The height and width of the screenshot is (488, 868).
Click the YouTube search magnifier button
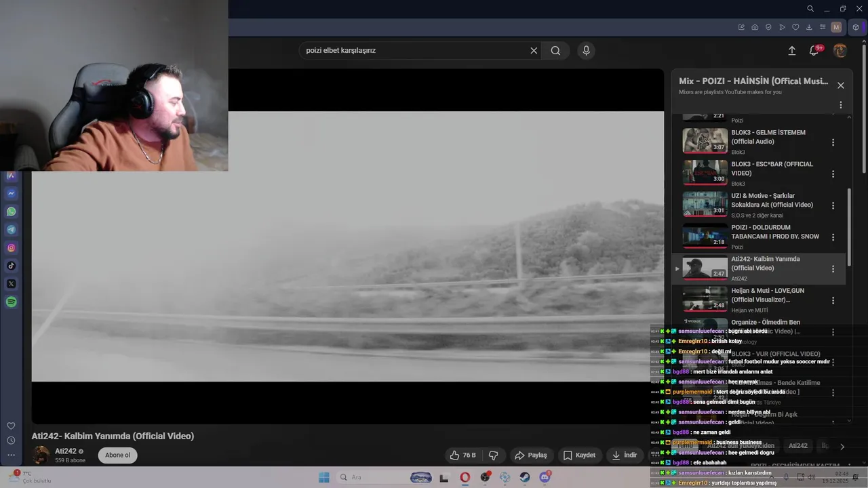pyautogui.click(x=555, y=51)
